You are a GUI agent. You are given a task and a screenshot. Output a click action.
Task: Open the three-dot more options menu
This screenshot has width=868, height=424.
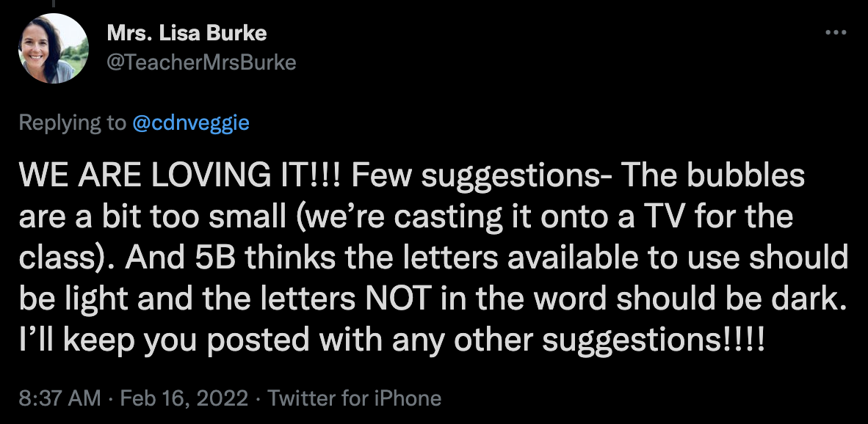[x=836, y=33]
